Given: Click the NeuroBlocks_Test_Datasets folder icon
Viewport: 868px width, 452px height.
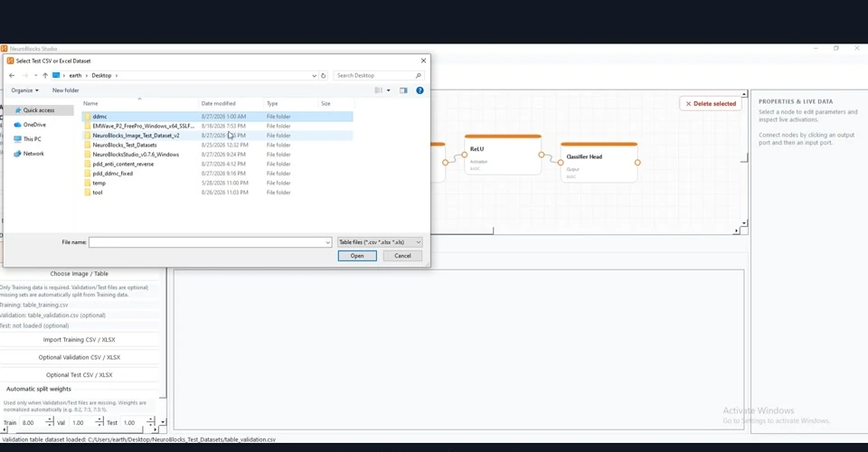Looking at the screenshot, I should tap(88, 145).
